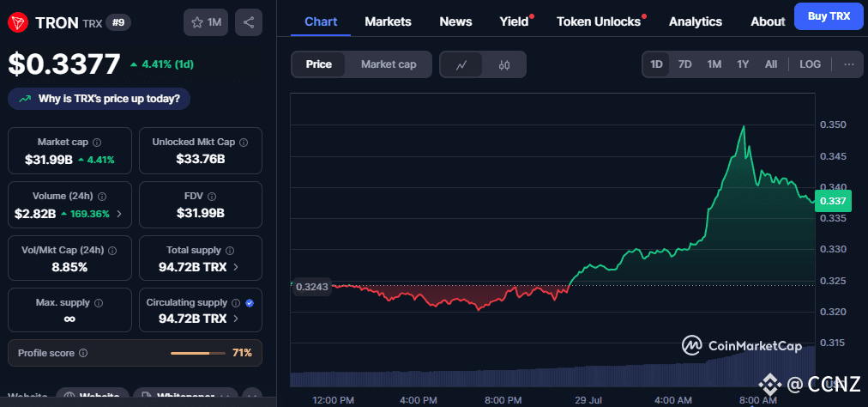
Task: Expand Volume (24h) details chevron
Action: pos(119,214)
